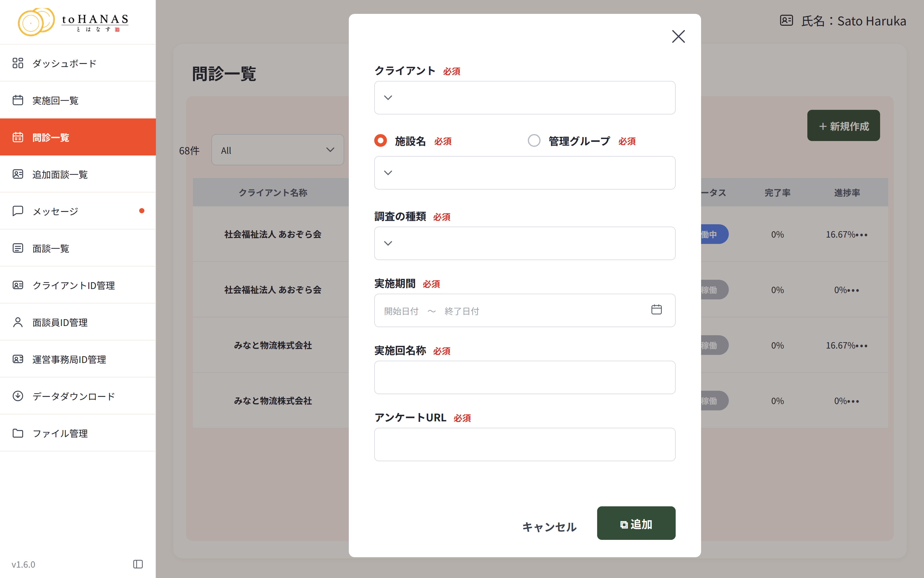Screen dimensions: 924x578
Task: Click the 進捗率 column header
Action: click(847, 193)
